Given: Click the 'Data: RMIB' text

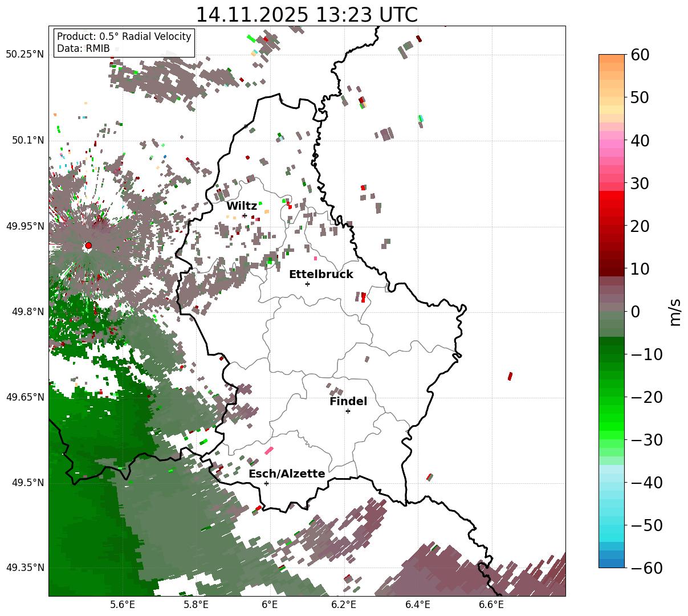Looking at the screenshot, I should 83,49.
